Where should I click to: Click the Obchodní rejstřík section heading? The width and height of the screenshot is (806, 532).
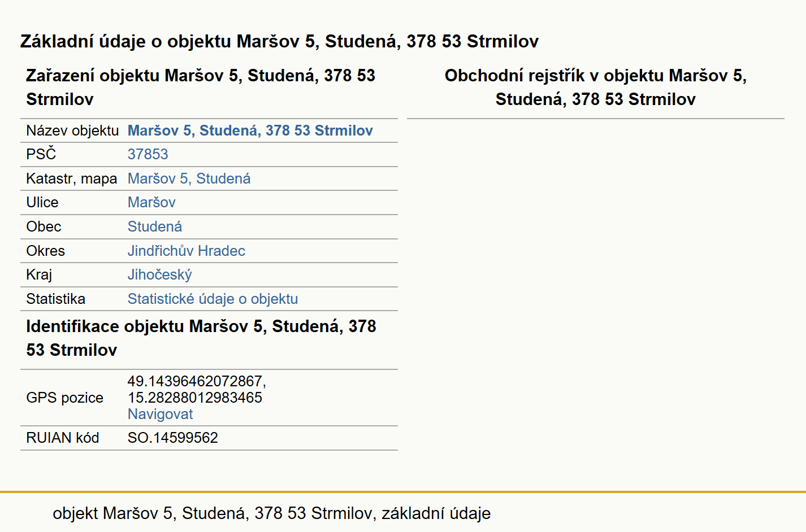coord(596,87)
